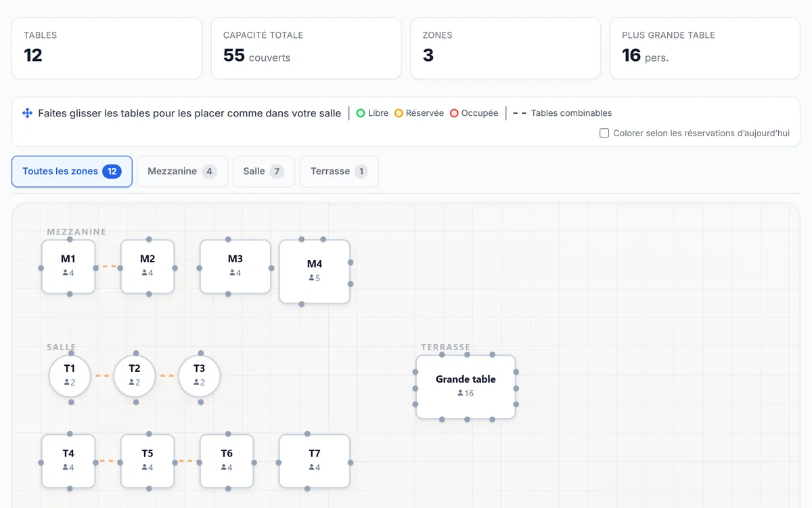The height and width of the screenshot is (508, 812).
Task: Click the person icon on table T7
Action: tap(311, 467)
